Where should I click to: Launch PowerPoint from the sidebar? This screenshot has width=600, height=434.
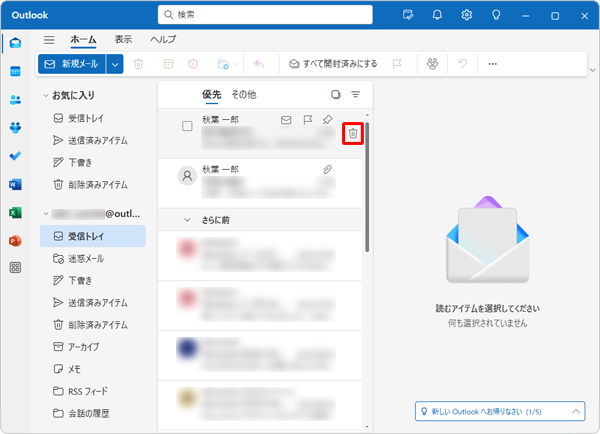pyautogui.click(x=15, y=241)
